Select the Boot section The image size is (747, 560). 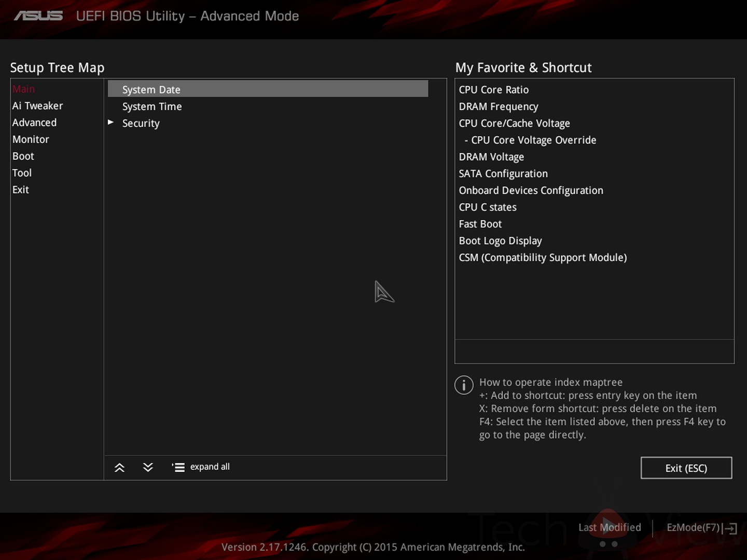coord(23,156)
